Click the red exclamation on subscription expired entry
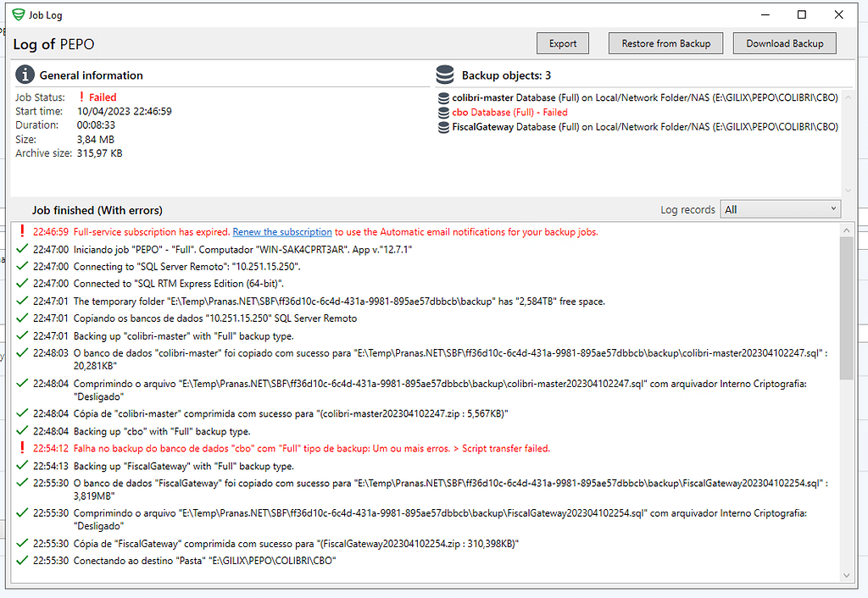 [x=22, y=231]
